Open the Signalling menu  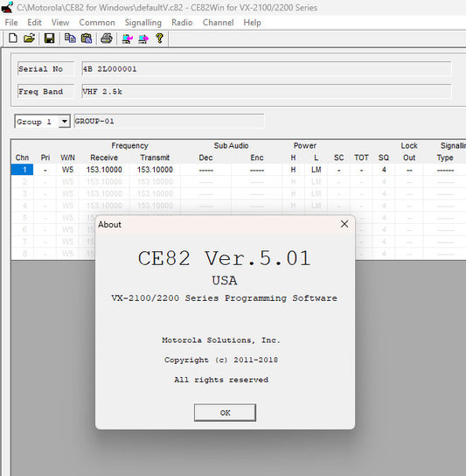[x=143, y=23]
